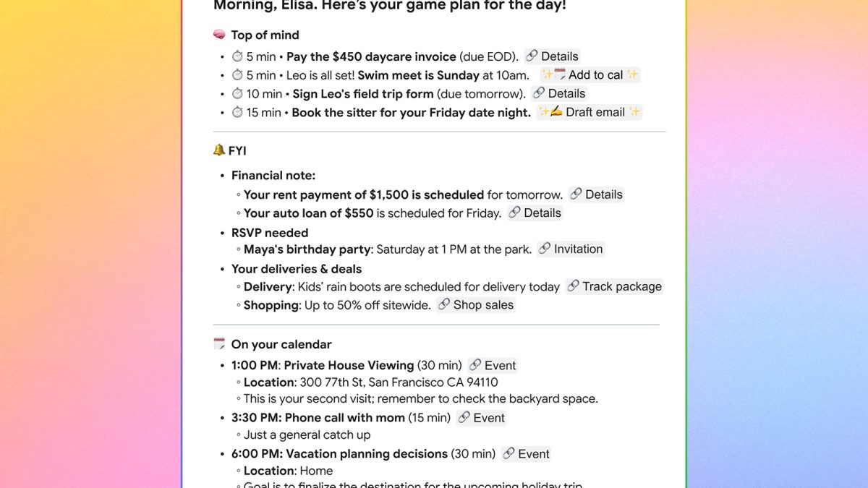Click the stopwatch icon on field trip form item
868x488 pixels.
(237, 93)
